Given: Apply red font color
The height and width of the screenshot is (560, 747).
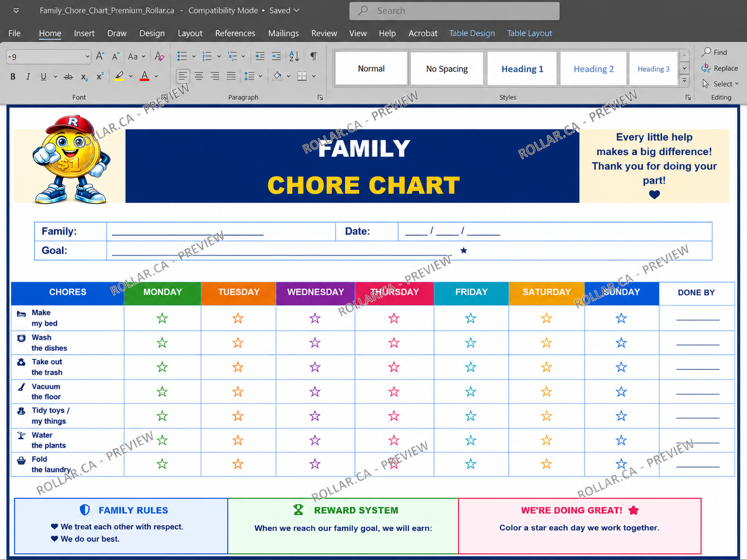Looking at the screenshot, I should [145, 76].
